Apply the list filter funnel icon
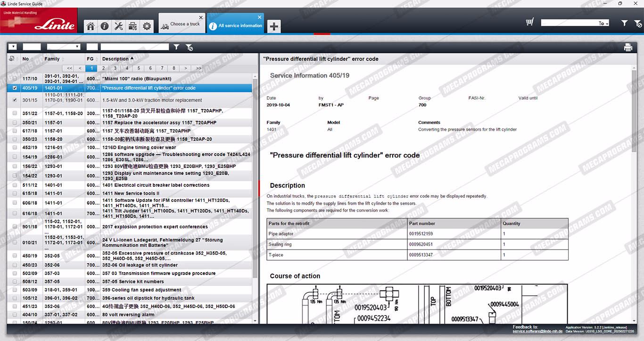The width and height of the screenshot is (644, 341). coord(176,47)
